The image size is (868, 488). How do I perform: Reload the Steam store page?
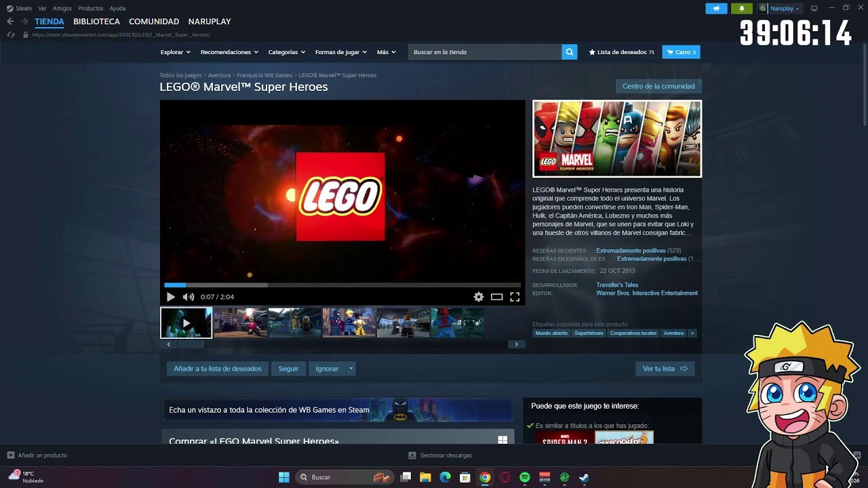coord(11,35)
